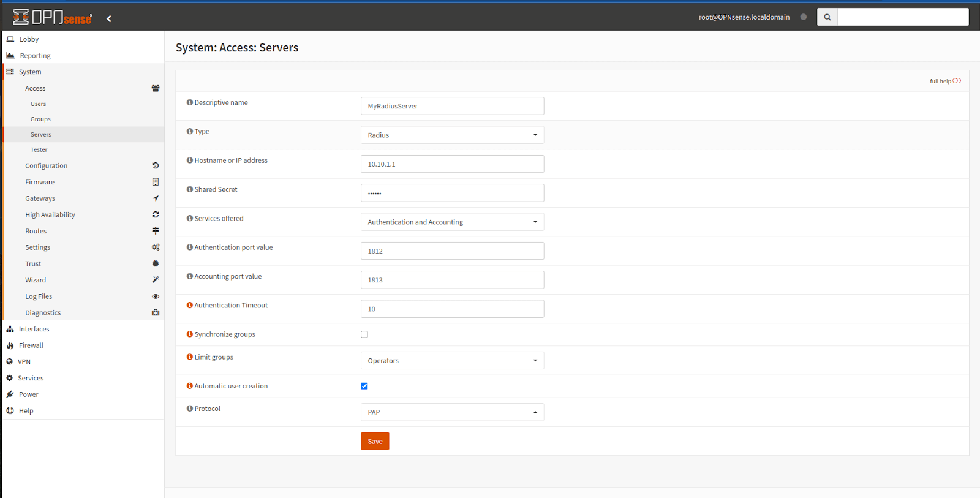This screenshot has width=980, height=498.
Task: Collapse sidebar using the chevron arrow icon
Action: pos(109,18)
